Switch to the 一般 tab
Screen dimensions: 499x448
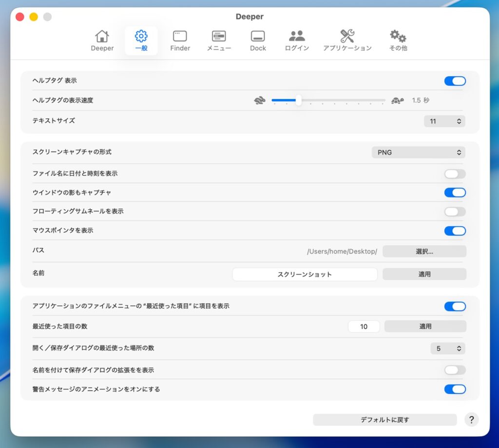point(141,40)
